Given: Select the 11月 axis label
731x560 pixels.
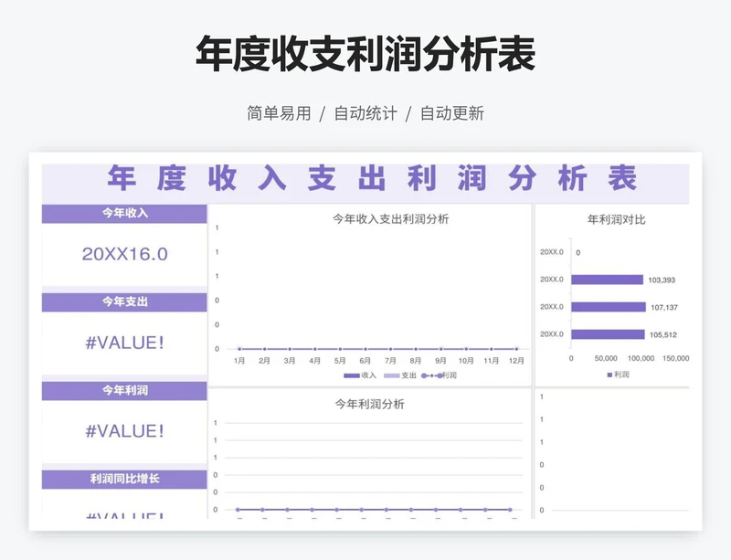Looking at the screenshot, I should tap(491, 361).
